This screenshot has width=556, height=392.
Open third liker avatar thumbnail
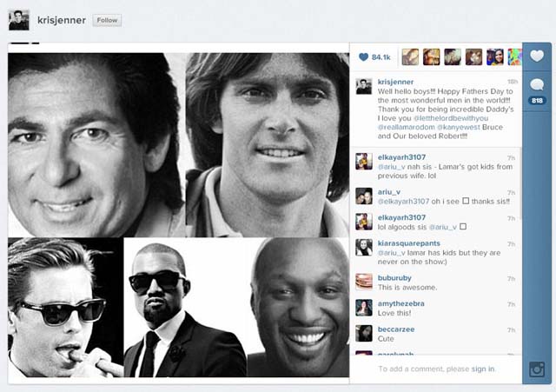click(453, 56)
